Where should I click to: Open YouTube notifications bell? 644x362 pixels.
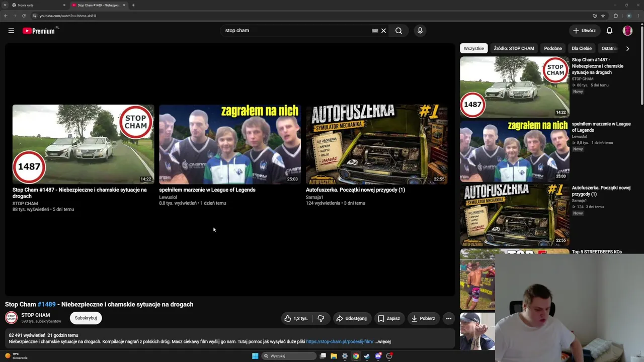pyautogui.click(x=609, y=31)
